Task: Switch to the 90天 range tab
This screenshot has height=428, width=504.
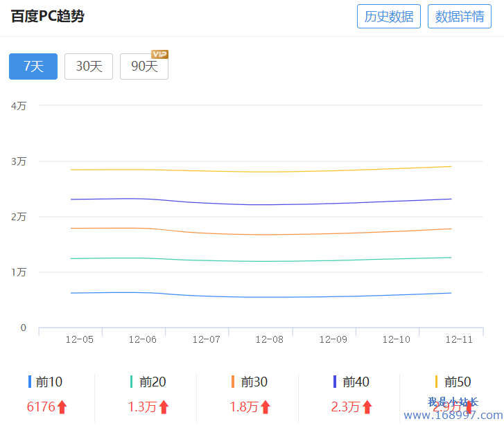Action: click(144, 66)
